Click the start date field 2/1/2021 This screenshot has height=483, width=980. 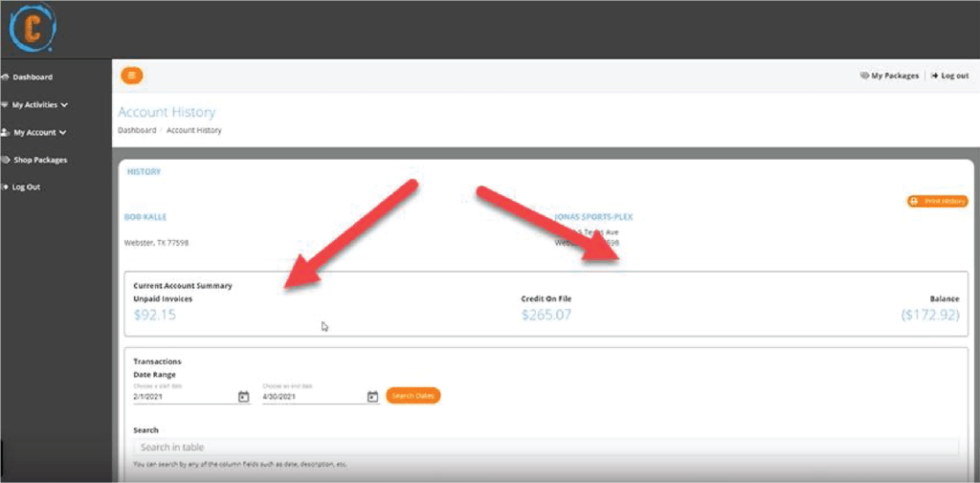click(x=185, y=396)
